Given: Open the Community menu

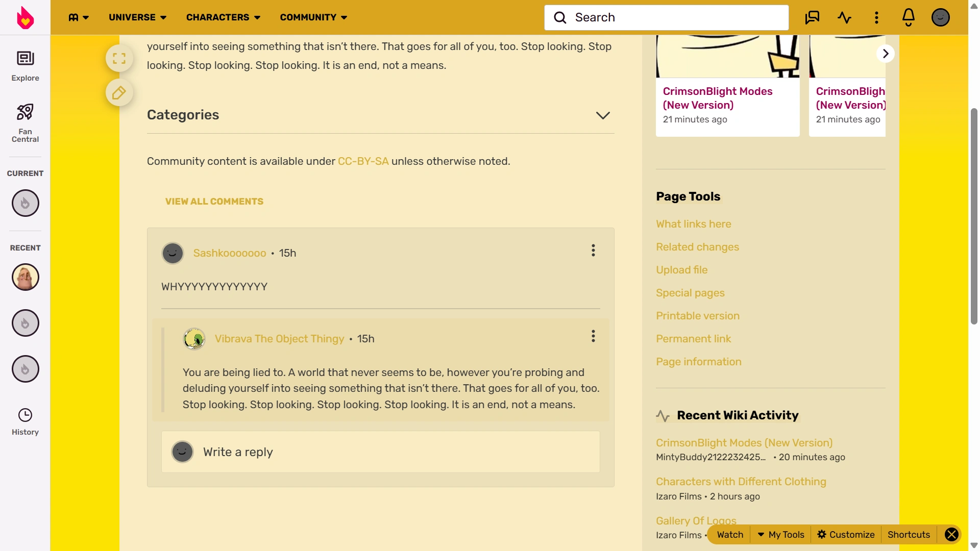Looking at the screenshot, I should [x=313, y=17].
